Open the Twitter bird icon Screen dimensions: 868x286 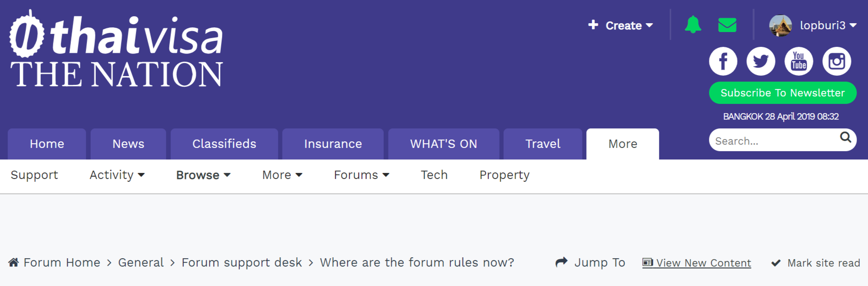761,61
